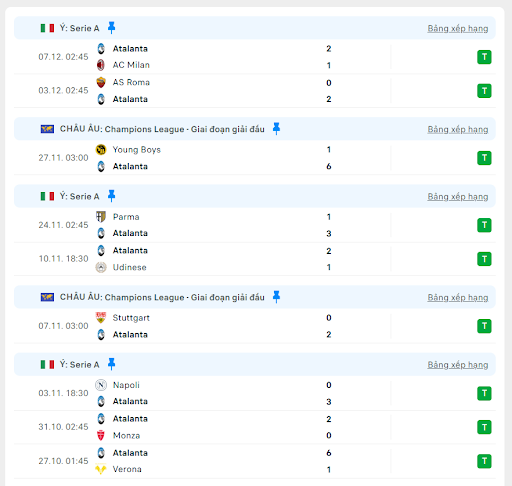The image size is (512, 486).
Task: Open Bảng xếp hạng for first Serie A
Action: tap(458, 29)
